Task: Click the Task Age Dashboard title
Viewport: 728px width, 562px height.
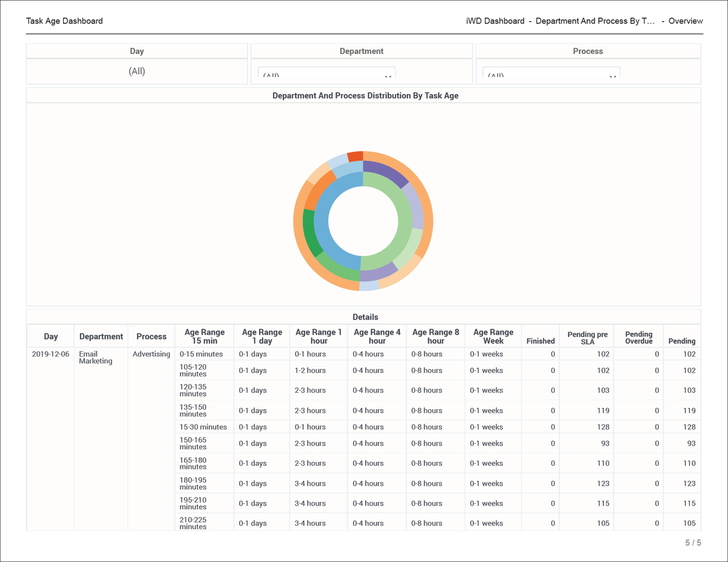Action: (64, 21)
